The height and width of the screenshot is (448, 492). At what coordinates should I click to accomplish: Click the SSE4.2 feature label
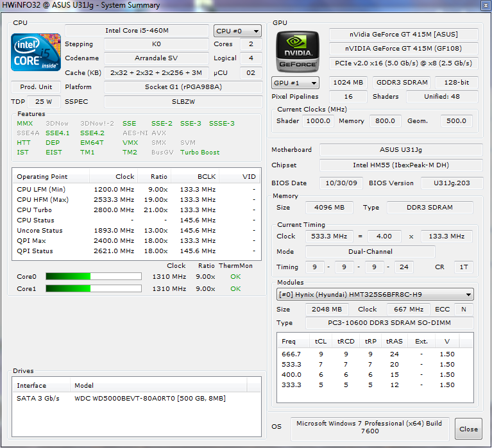point(92,133)
